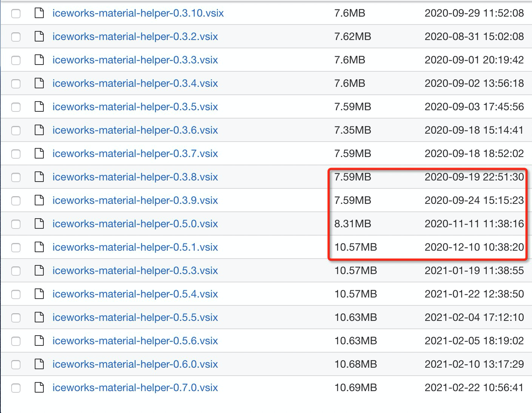Screen dimensions: 532x413
Task: Click the 10.68MB size cell
Action: [355, 364]
